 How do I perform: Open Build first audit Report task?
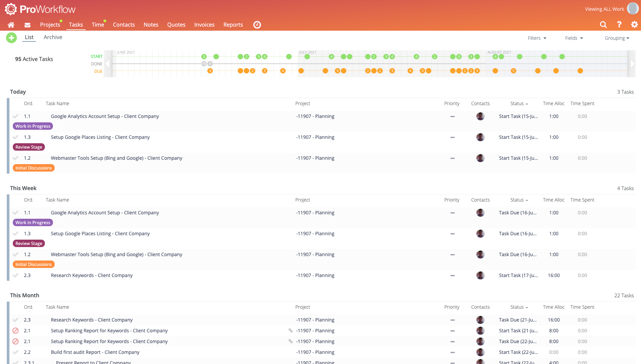tap(95, 352)
